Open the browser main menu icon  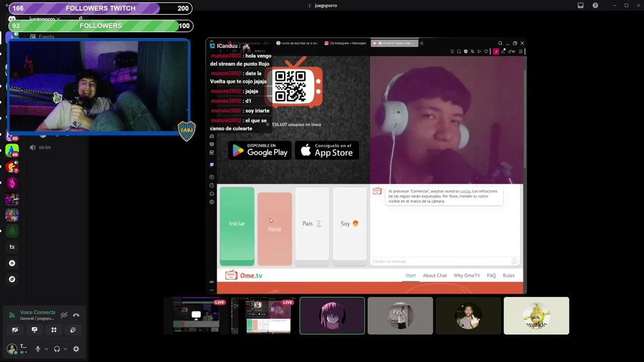pos(521,51)
